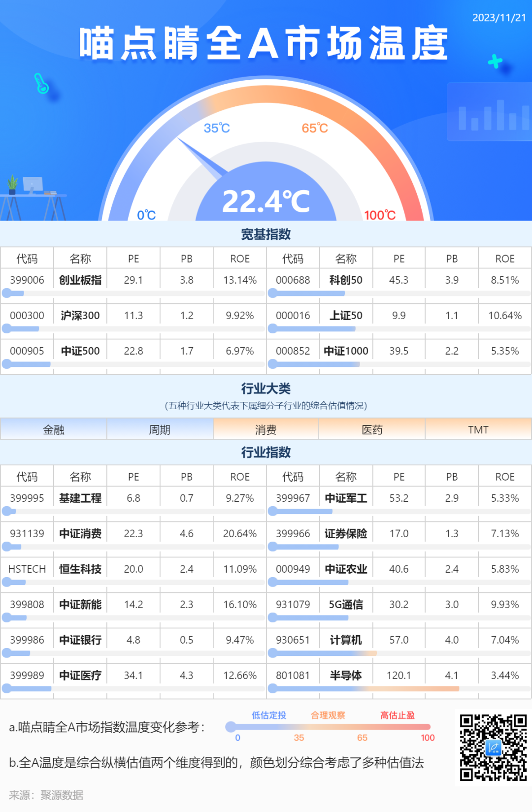
Task: Click index name 恒生科技
Action: click(x=80, y=569)
